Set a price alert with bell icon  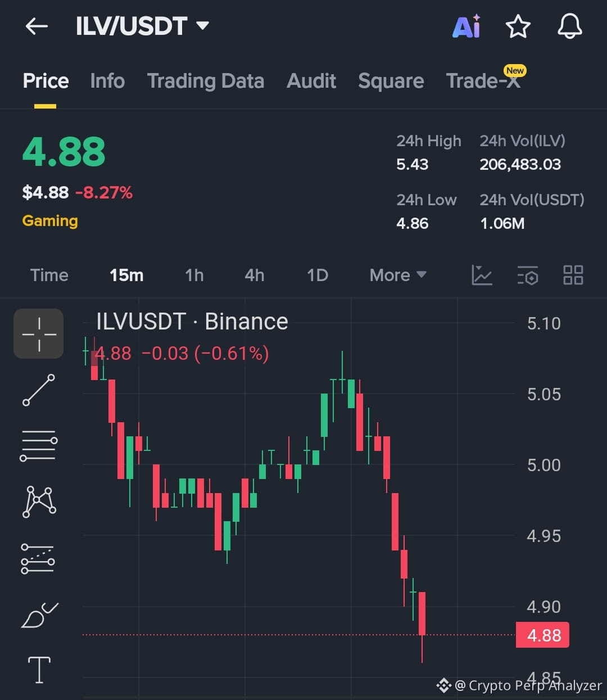point(569,26)
